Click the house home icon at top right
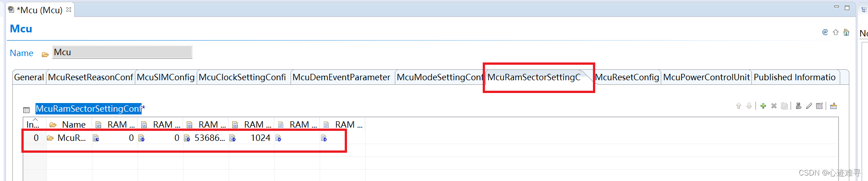The width and height of the screenshot is (868, 181). 846,32
